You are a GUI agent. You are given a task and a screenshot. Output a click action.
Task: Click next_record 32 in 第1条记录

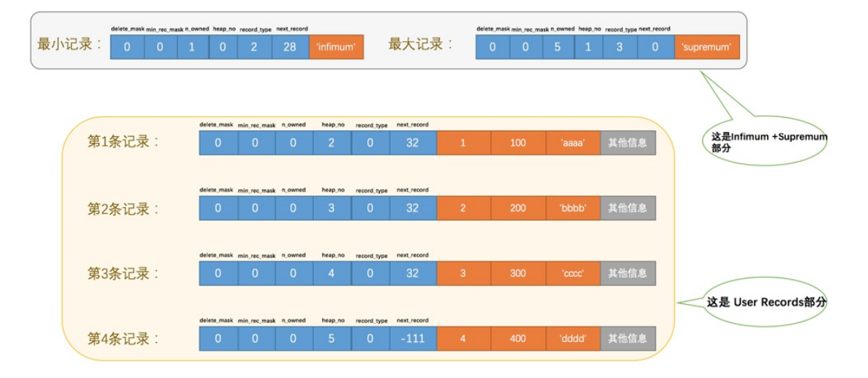coord(413,143)
